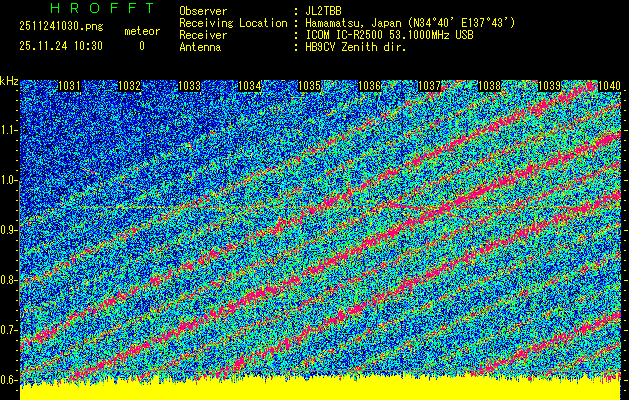The width and height of the screenshot is (629, 400).
Task: Click the meteor count value 0
Action: (141, 46)
